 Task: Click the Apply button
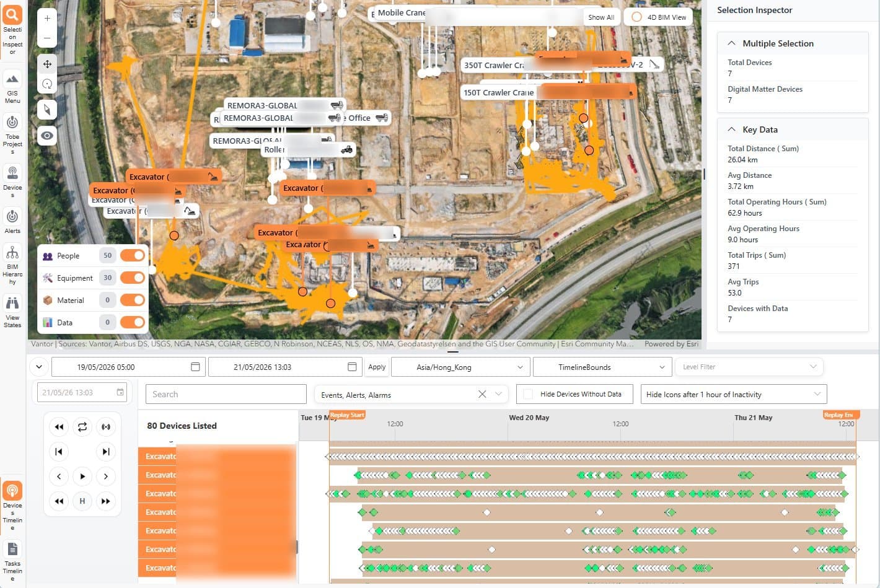[x=377, y=367]
